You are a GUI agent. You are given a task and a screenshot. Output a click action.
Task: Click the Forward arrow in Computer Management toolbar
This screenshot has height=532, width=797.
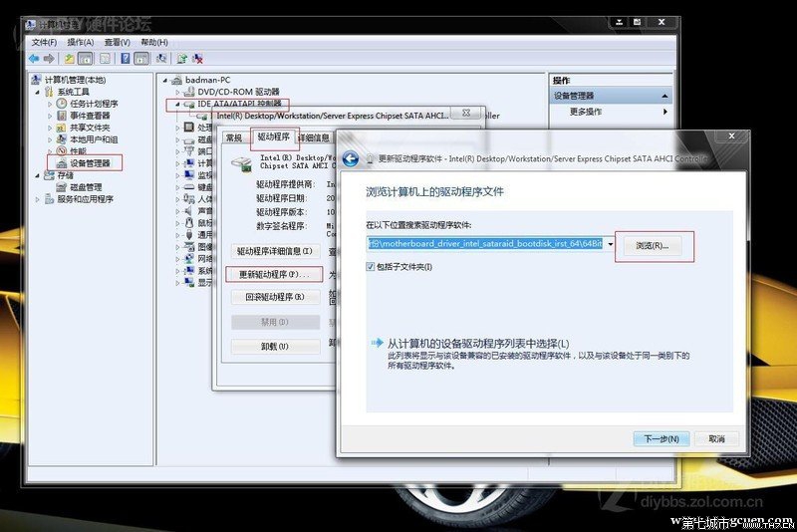49,59
